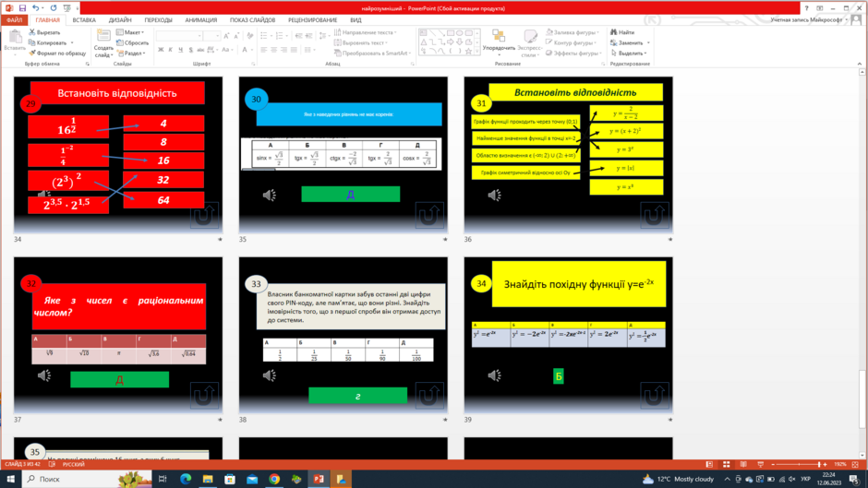Open PowerPoint from the Windows taskbar
The image size is (868, 488).
(x=319, y=479)
